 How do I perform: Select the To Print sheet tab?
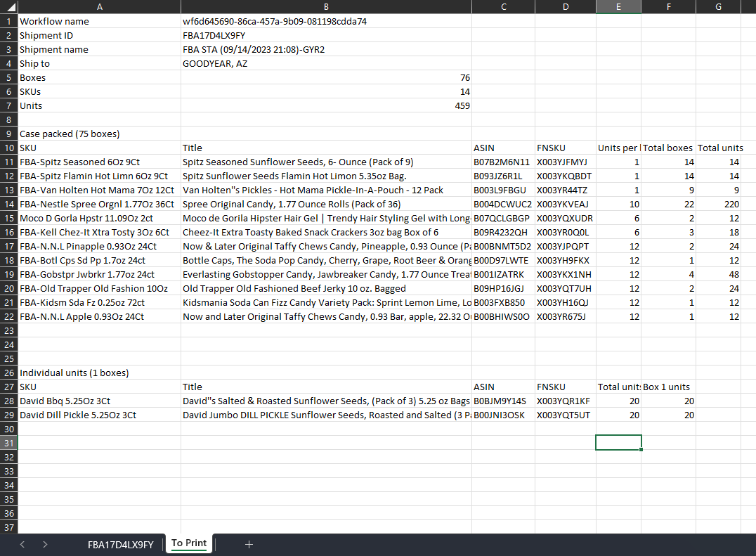(x=189, y=543)
